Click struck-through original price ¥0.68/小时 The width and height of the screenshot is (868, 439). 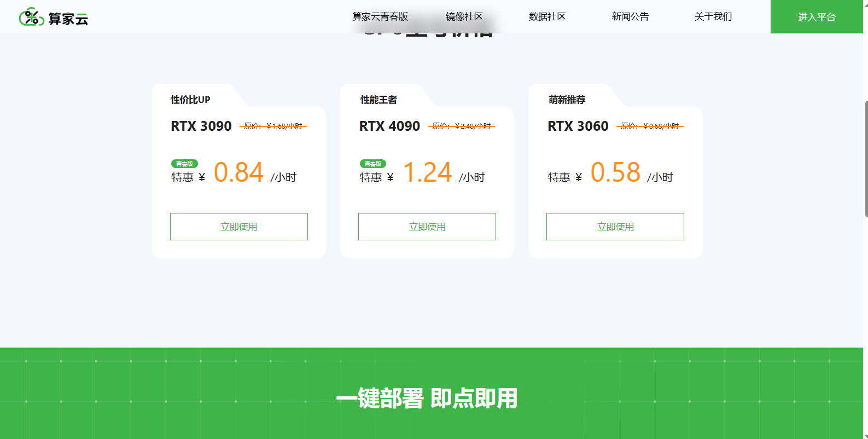pyautogui.click(x=650, y=126)
